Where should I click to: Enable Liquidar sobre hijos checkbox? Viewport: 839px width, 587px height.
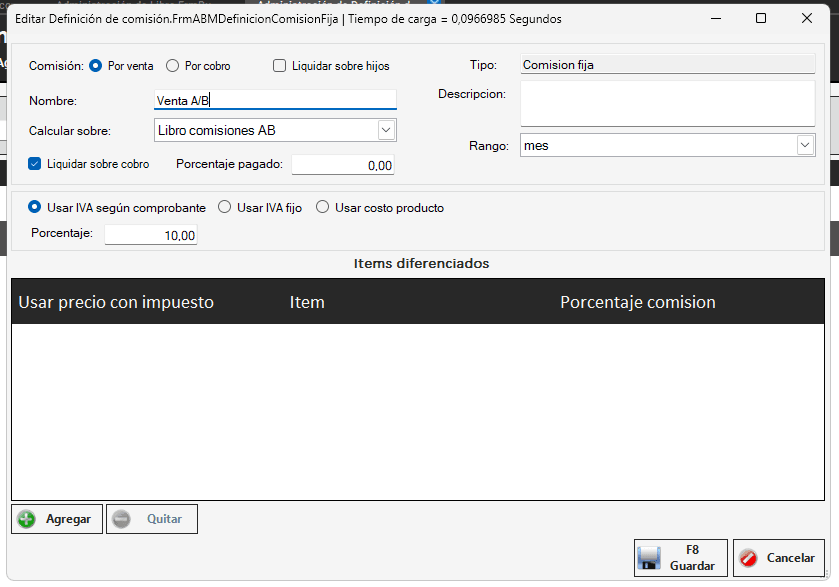click(x=280, y=66)
